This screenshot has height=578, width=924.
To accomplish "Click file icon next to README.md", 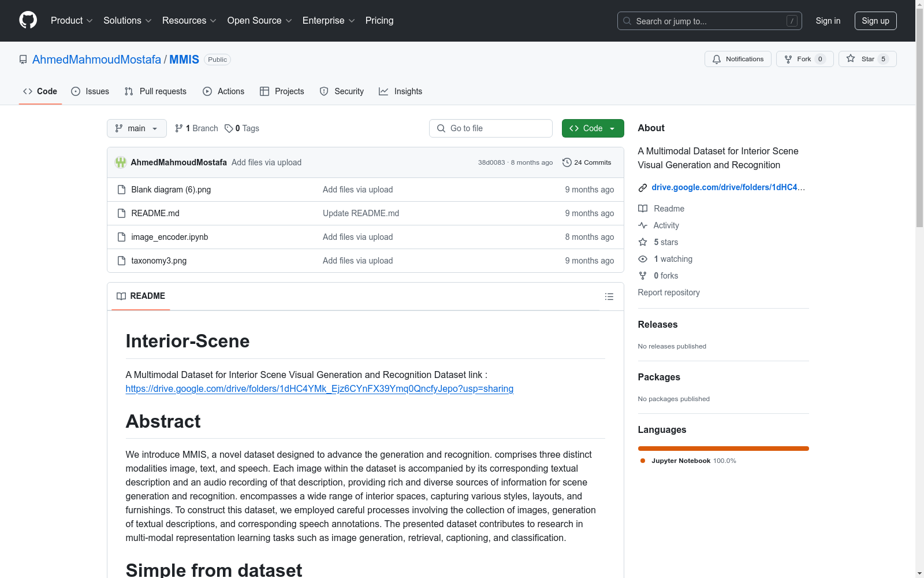I will (121, 213).
